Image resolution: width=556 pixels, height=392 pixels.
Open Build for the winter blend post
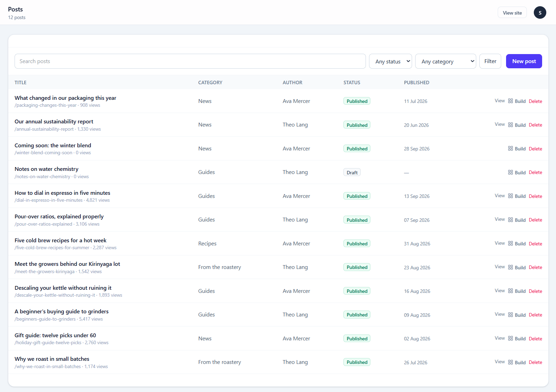(x=517, y=149)
